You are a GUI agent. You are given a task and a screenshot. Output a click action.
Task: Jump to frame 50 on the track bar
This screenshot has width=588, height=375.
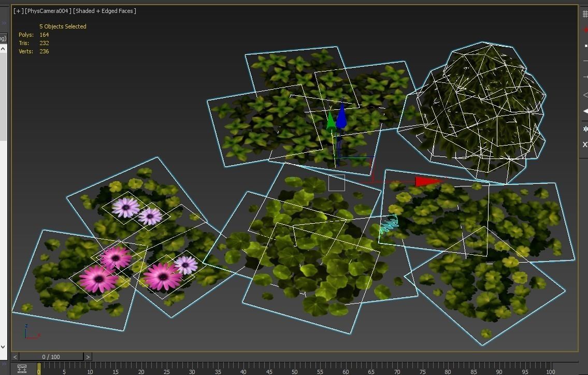[295, 371]
